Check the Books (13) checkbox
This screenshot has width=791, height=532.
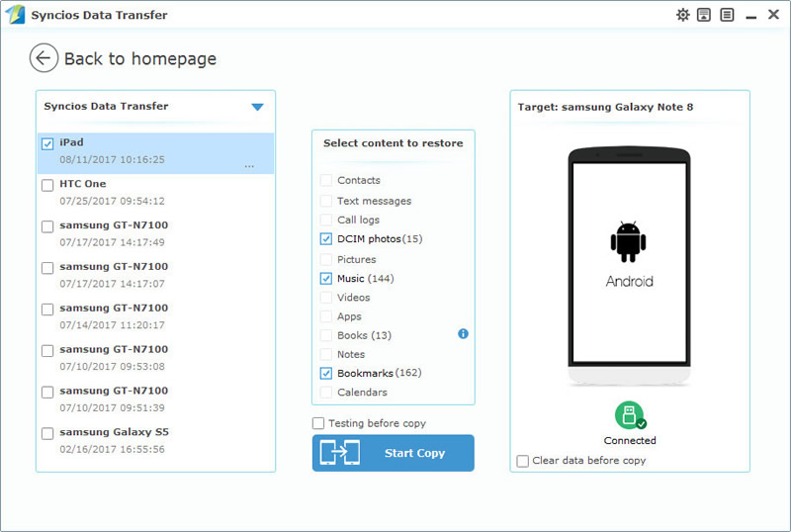(x=326, y=335)
